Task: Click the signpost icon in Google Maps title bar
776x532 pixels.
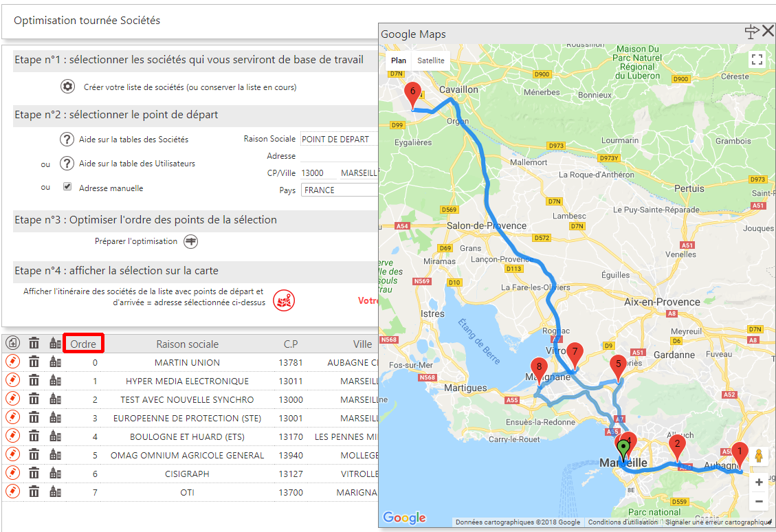Action: (x=751, y=32)
